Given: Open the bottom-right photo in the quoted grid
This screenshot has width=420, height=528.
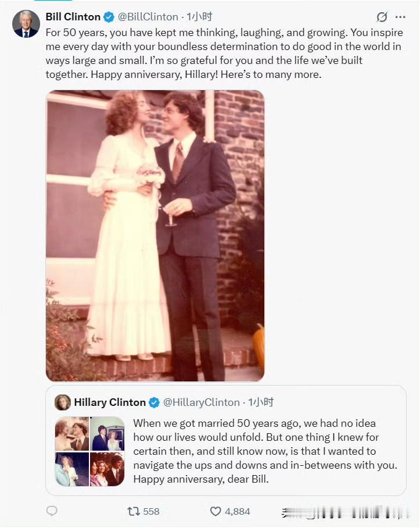Looking at the screenshot, I should coord(107,469).
